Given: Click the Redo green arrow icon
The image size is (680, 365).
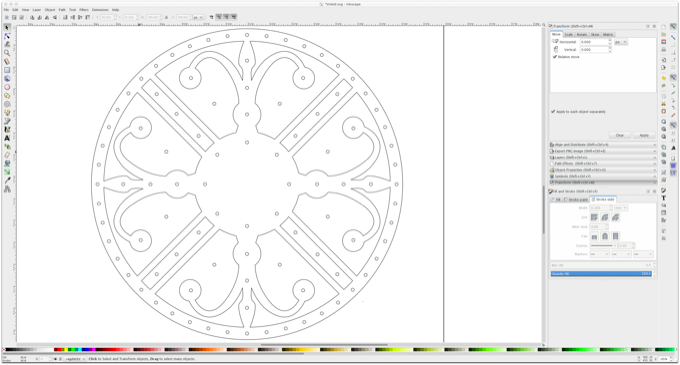Looking at the screenshot, I should tap(664, 86).
